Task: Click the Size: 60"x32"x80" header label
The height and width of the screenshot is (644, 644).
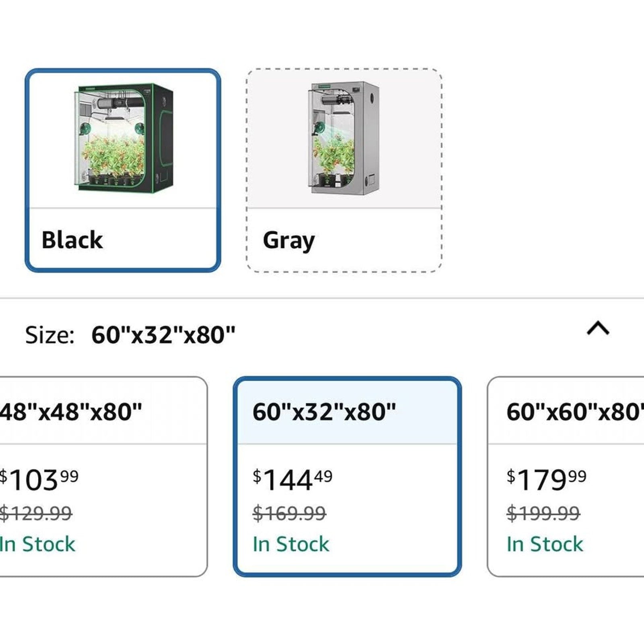Action: (x=130, y=334)
